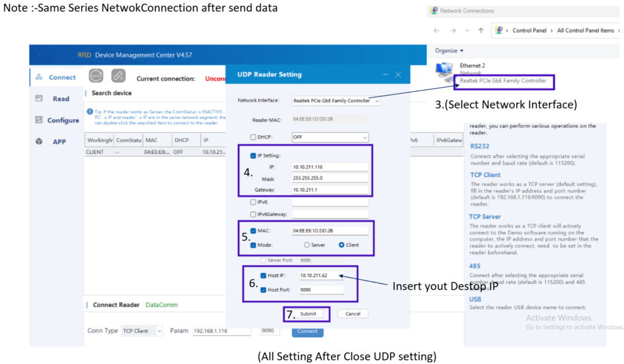624x364 pixels.
Task: Click the link/disconnect chain icon
Action: click(x=118, y=75)
